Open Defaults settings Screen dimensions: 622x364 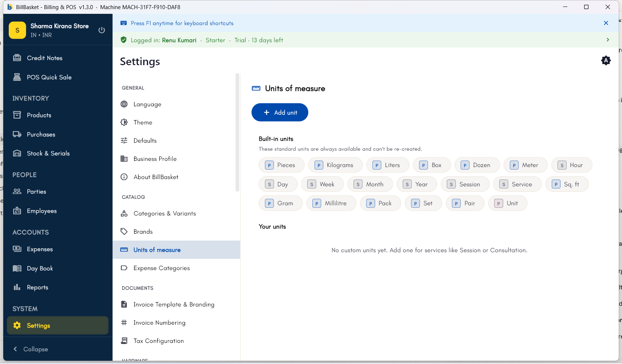pyautogui.click(x=176, y=141)
